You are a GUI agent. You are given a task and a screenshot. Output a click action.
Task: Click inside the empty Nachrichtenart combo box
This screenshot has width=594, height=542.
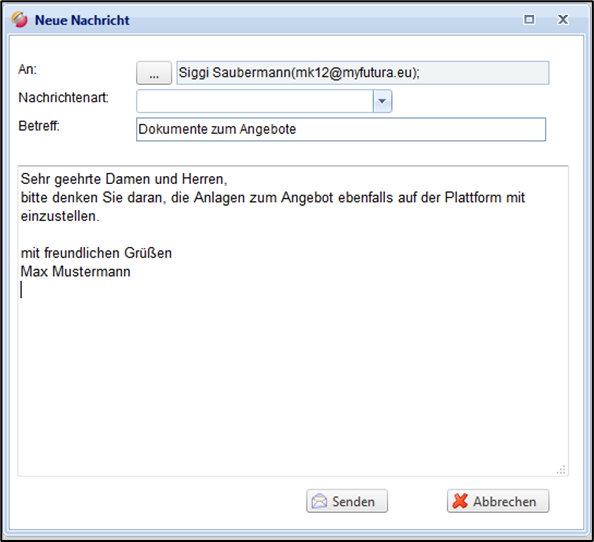coord(255,101)
